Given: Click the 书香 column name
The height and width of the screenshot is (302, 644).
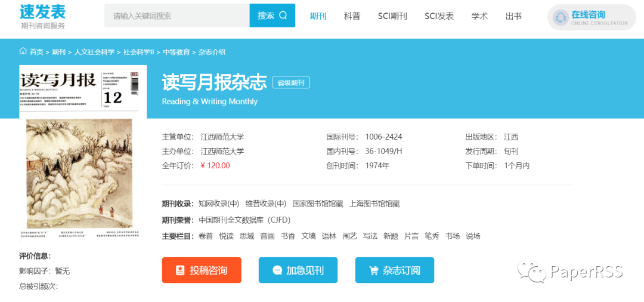Looking at the screenshot, I should pyautogui.click(x=288, y=236).
